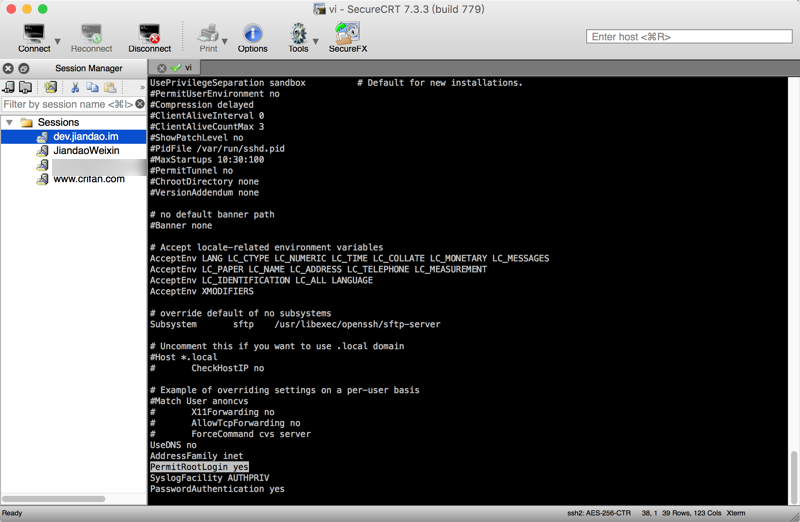Collapse the Sessions folder triangle
The height and width of the screenshot is (522, 800).
click(x=9, y=122)
